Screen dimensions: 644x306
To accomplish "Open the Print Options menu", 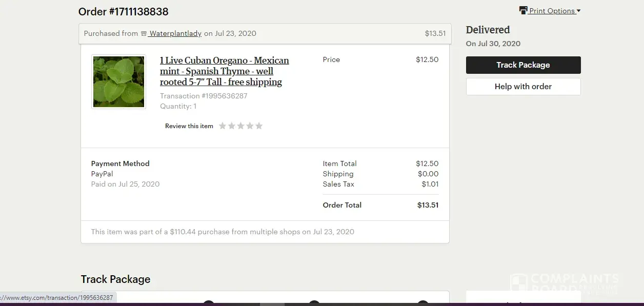I will coord(552,11).
